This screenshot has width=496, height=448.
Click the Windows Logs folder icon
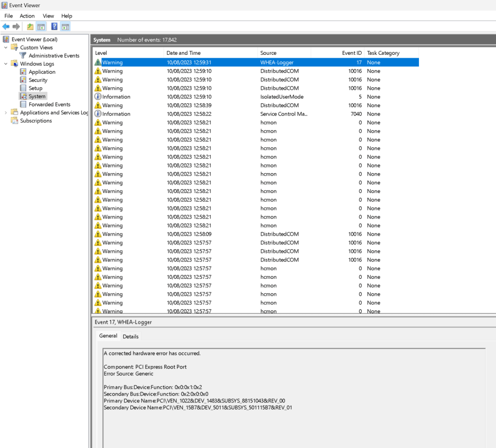pyautogui.click(x=15, y=64)
